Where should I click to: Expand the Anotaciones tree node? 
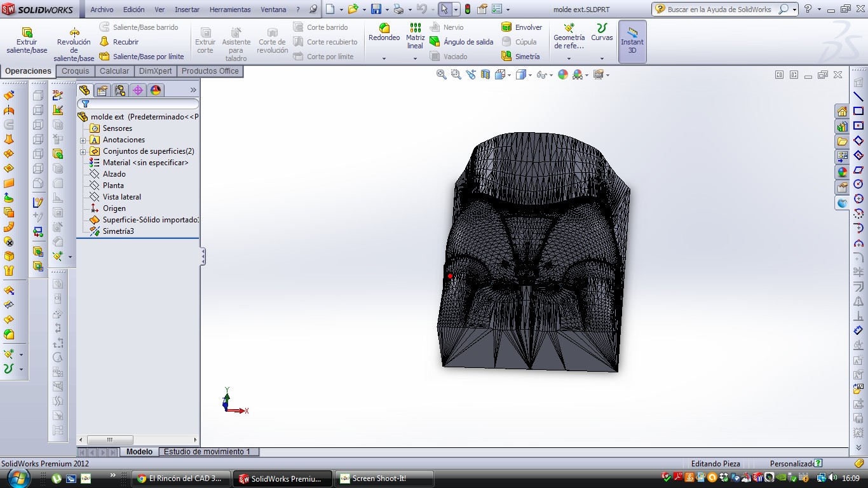point(83,140)
